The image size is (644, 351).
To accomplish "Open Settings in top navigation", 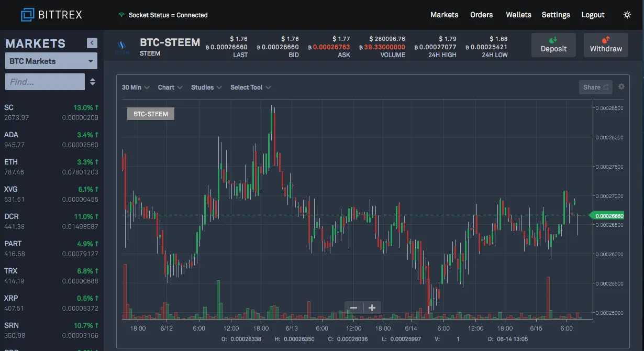I will (556, 15).
